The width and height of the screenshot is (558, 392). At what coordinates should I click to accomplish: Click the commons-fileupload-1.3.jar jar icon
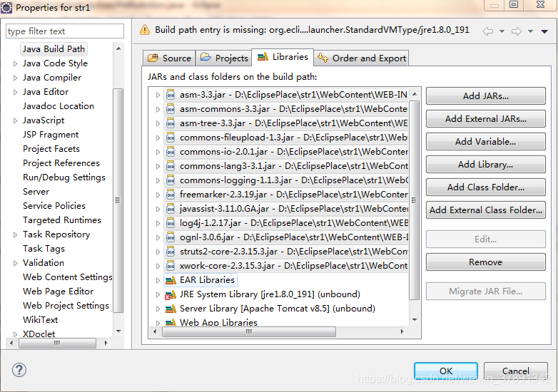pos(171,138)
